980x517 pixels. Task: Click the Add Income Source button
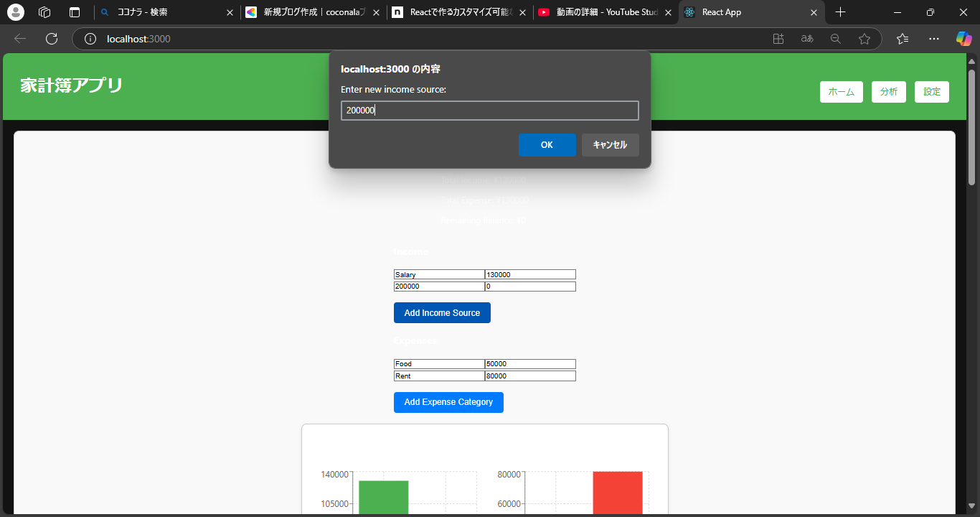pos(442,312)
